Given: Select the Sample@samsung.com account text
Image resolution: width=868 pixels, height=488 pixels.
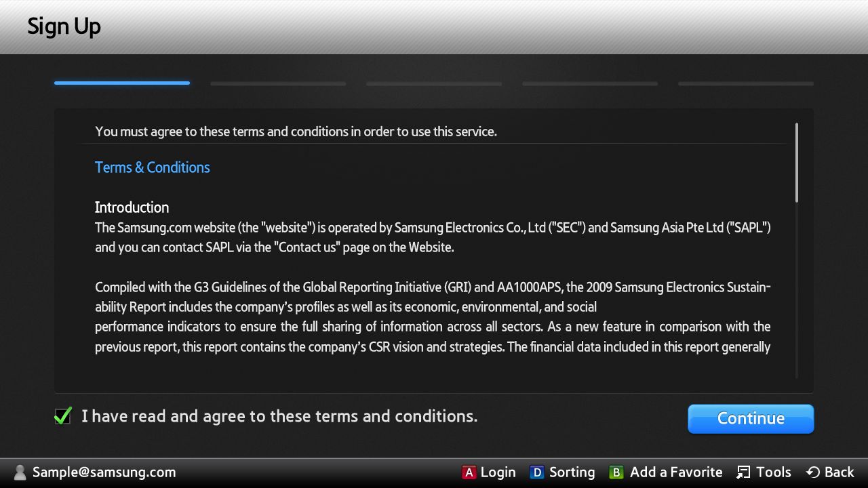Looking at the screenshot, I should (104, 472).
